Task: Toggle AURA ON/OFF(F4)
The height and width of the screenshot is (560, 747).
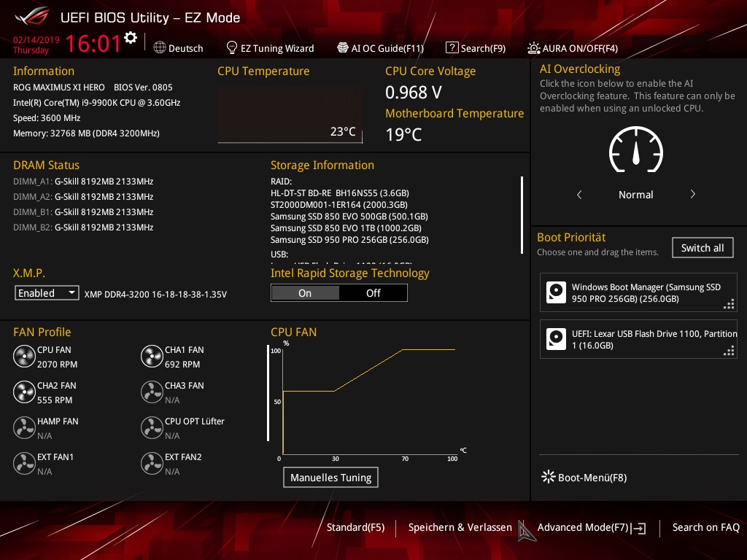Action: (x=573, y=48)
